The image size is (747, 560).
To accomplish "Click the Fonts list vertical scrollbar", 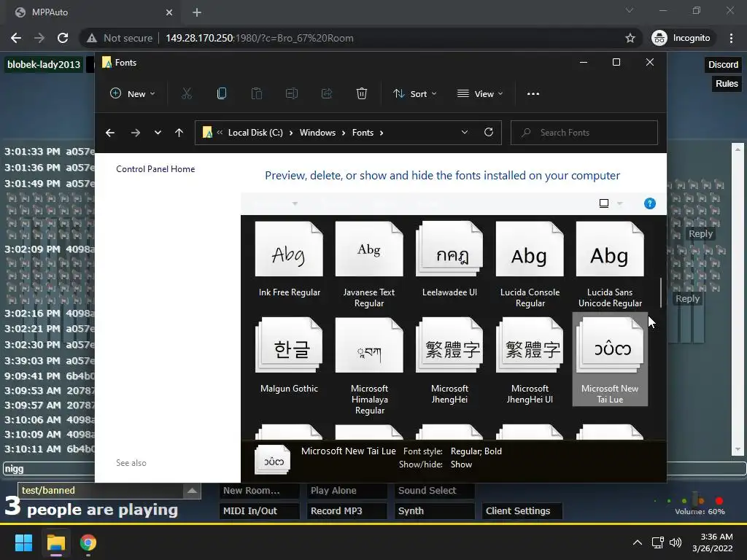I will pos(661,293).
